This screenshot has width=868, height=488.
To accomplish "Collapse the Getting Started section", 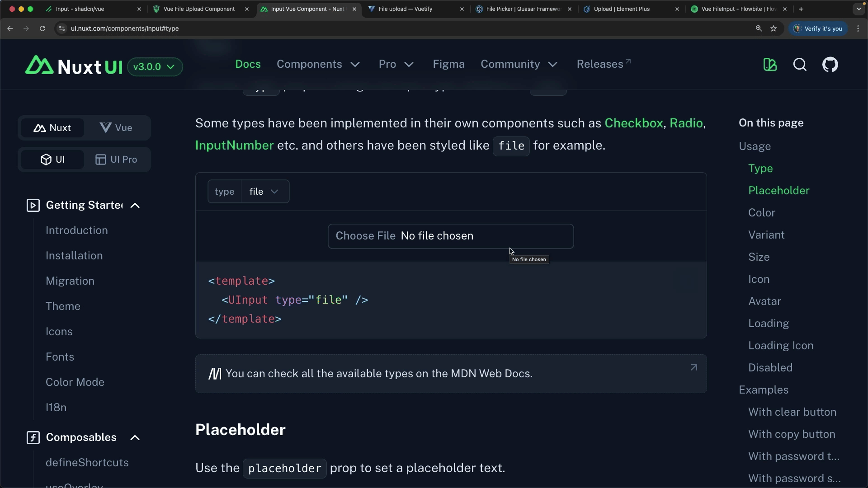I will point(135,206).
